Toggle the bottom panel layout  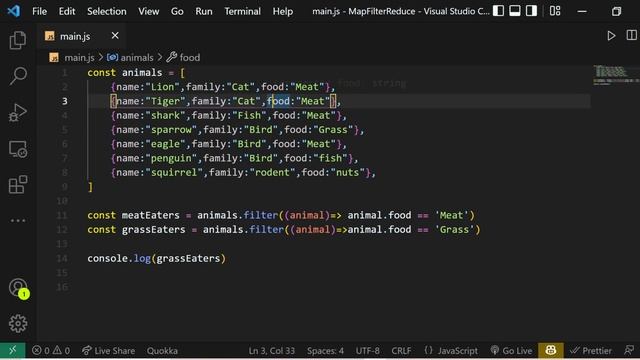point(515,11)
